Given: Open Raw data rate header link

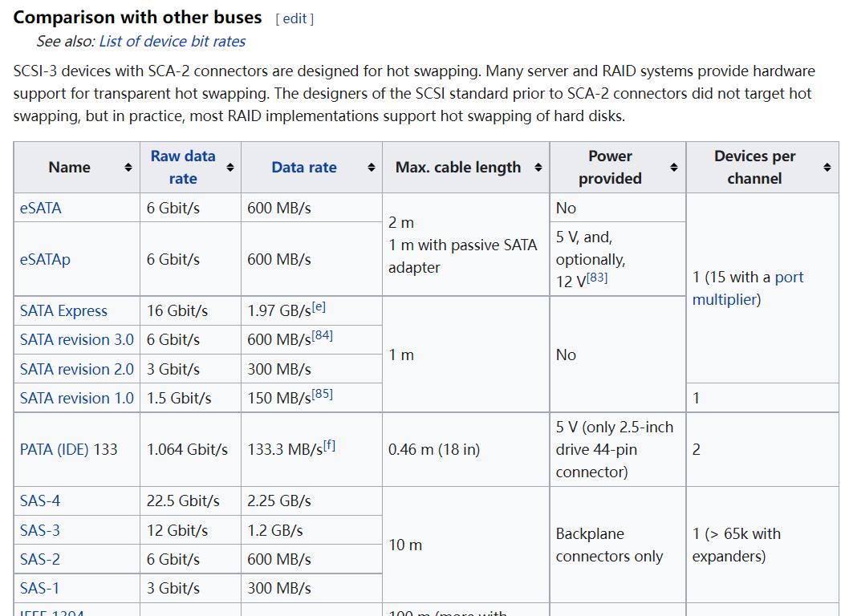Looking at the screenshot, I should click(183, 168).
